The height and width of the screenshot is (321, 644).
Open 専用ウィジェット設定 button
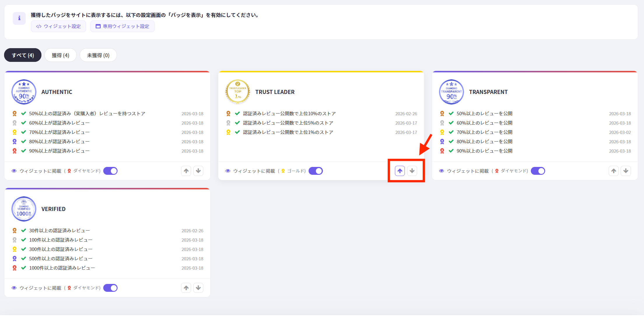[x=123, y=26]
